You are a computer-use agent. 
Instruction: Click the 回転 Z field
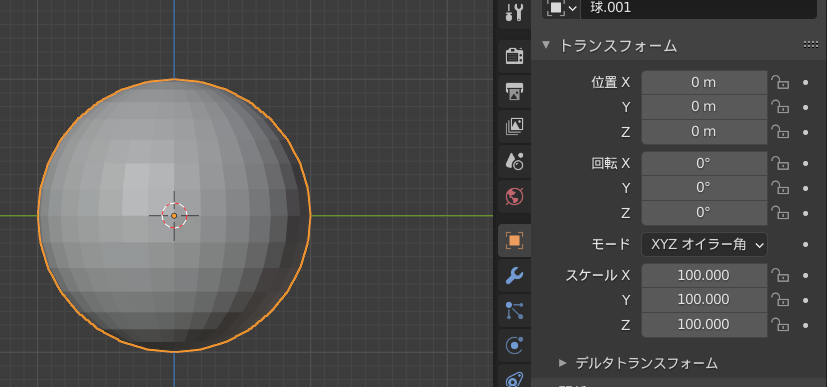click(x=704, y=213)
